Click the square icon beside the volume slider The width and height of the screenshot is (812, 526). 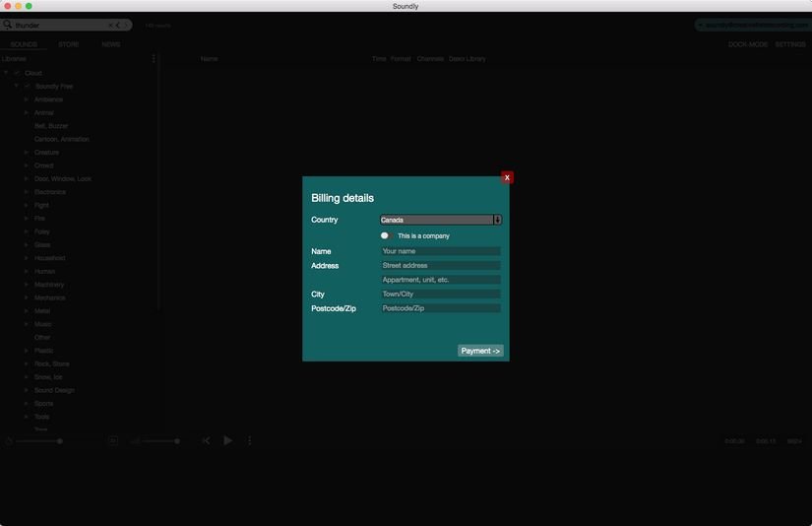point(113,440)
